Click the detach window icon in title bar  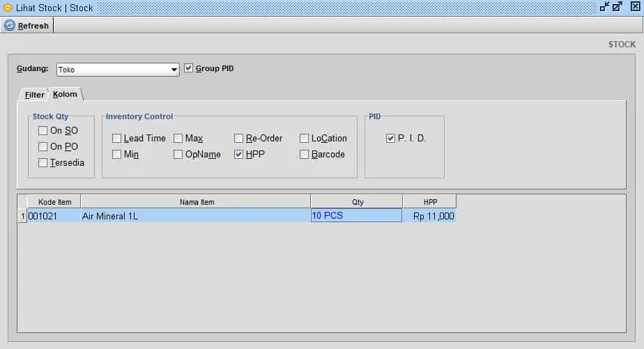pos(604,7)
